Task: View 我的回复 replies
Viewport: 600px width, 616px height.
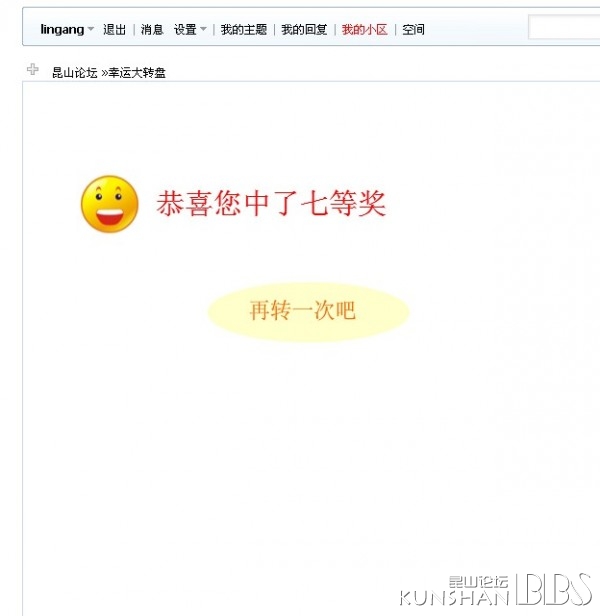Action: click(x=304, y=29)
